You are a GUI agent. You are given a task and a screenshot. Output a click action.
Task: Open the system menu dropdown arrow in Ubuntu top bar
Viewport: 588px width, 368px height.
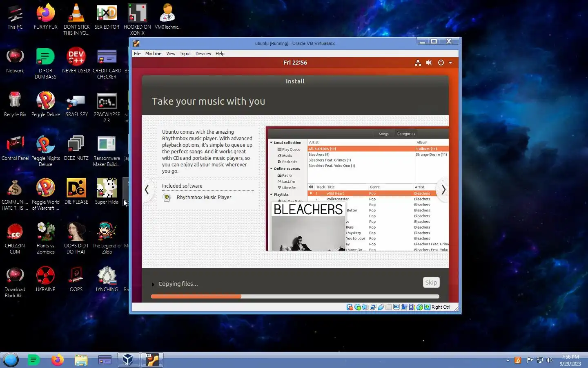pos(450,63)
